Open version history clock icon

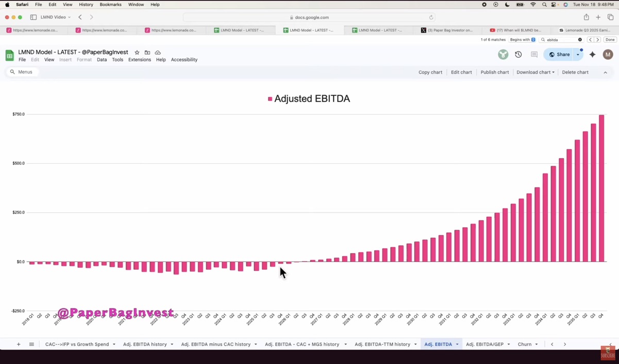point(518,55)
